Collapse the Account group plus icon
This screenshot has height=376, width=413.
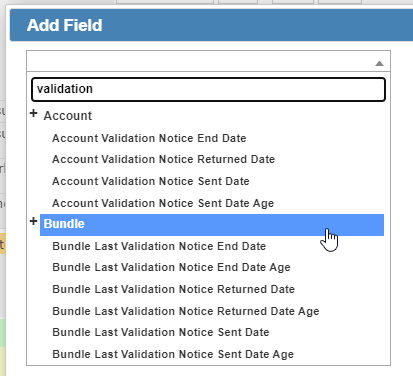(33, 114)
